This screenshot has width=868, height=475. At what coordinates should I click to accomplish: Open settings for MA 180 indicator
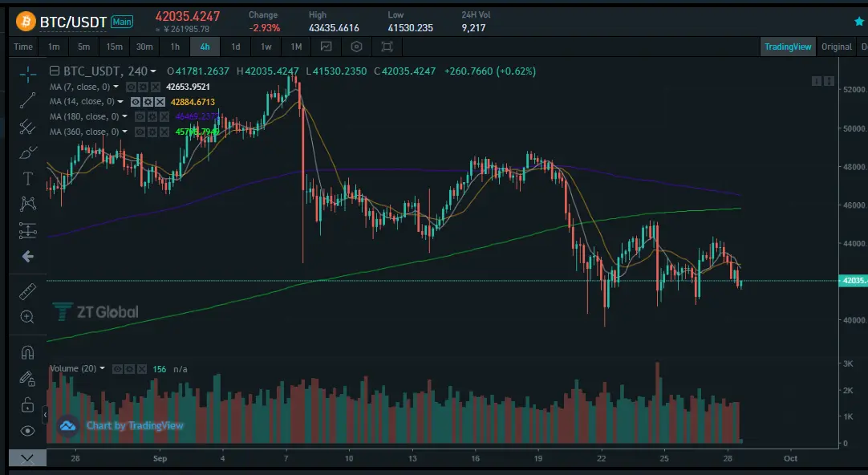152,117
